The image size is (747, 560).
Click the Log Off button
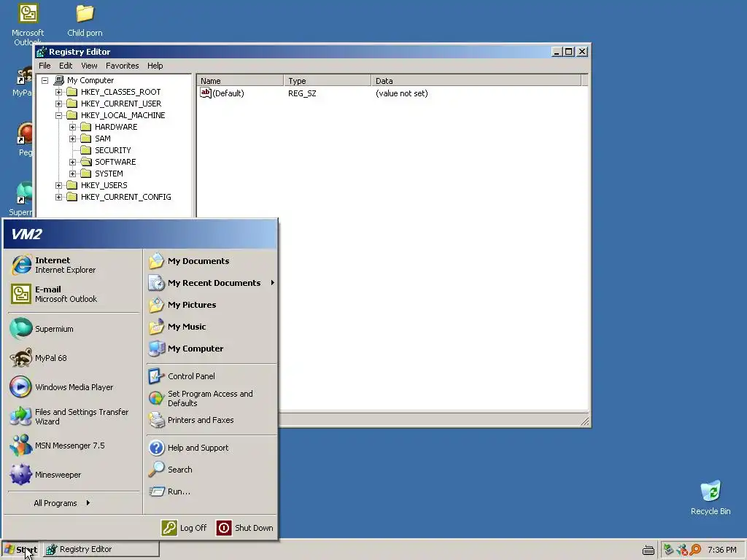184,528
